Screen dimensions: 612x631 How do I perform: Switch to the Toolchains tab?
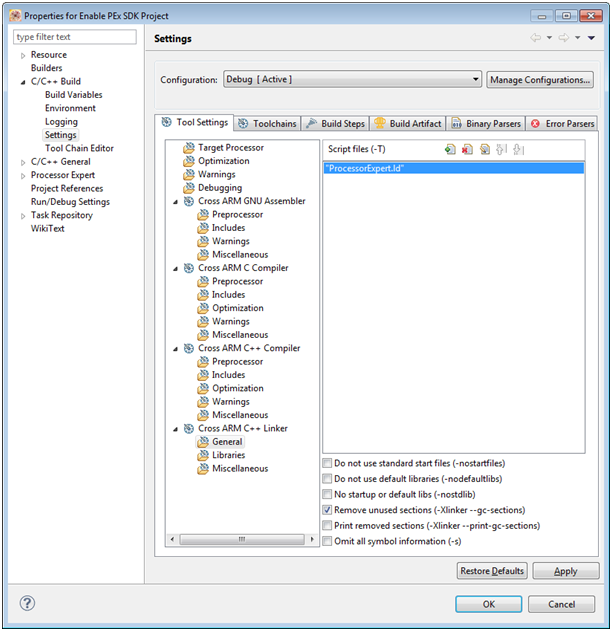click(x=267, y=124)
